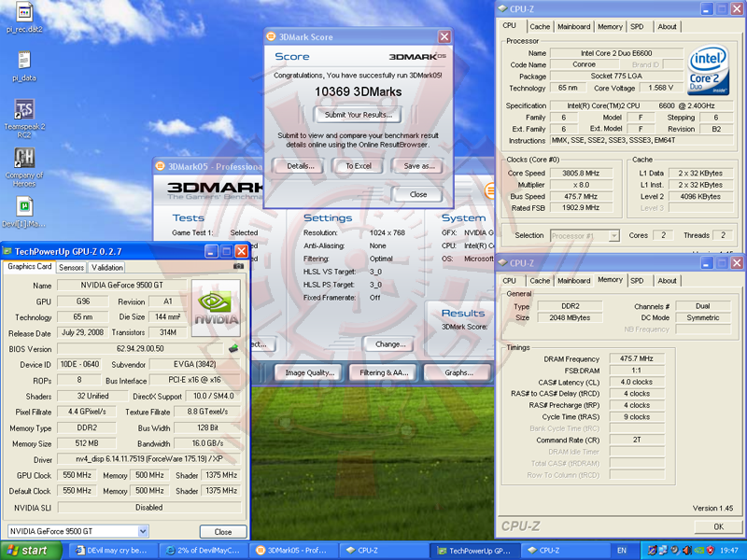Click '10369 3DMarks' score text
Viewport: 747px width, 560px height.
pos(358,91)
